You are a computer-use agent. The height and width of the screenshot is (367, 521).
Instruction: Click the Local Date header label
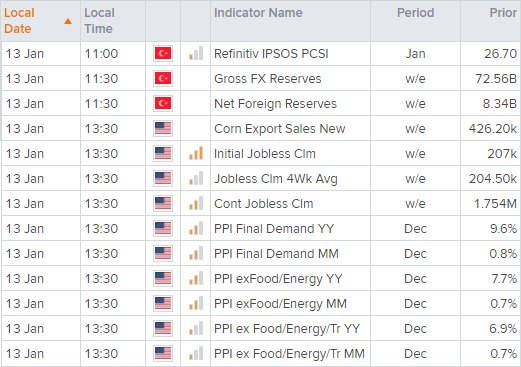tap(19, 21)
